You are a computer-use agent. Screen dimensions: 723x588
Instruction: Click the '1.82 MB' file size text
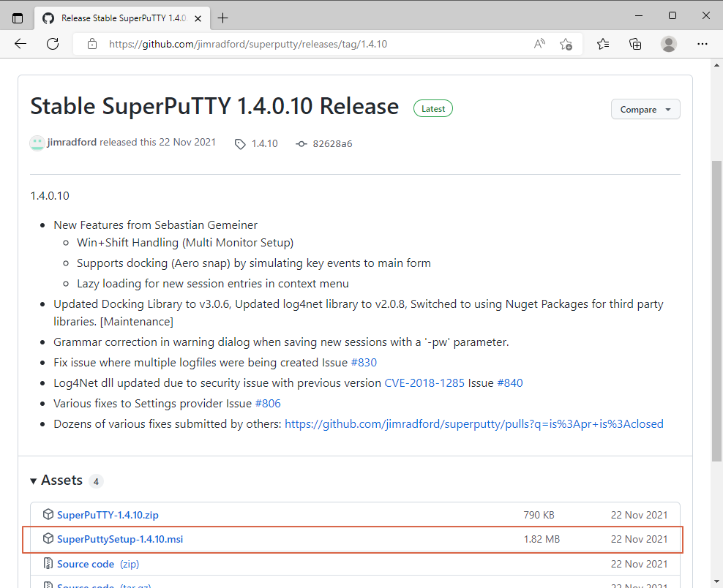click(x=542, y=539)
